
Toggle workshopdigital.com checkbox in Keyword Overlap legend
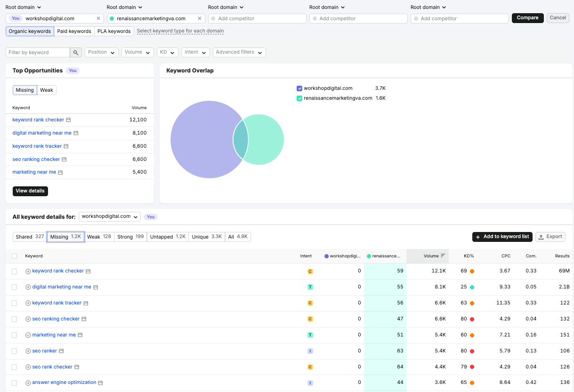click(x=299, y=88)
